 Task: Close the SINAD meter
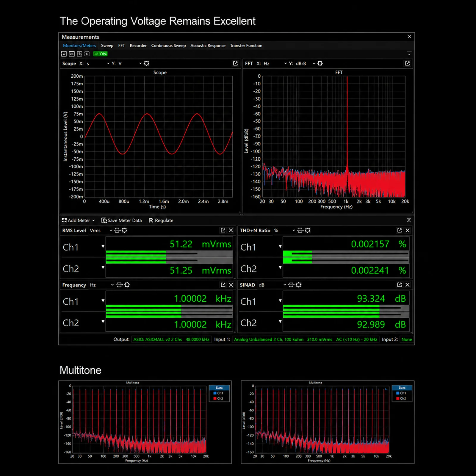click(x=408, y=285)
